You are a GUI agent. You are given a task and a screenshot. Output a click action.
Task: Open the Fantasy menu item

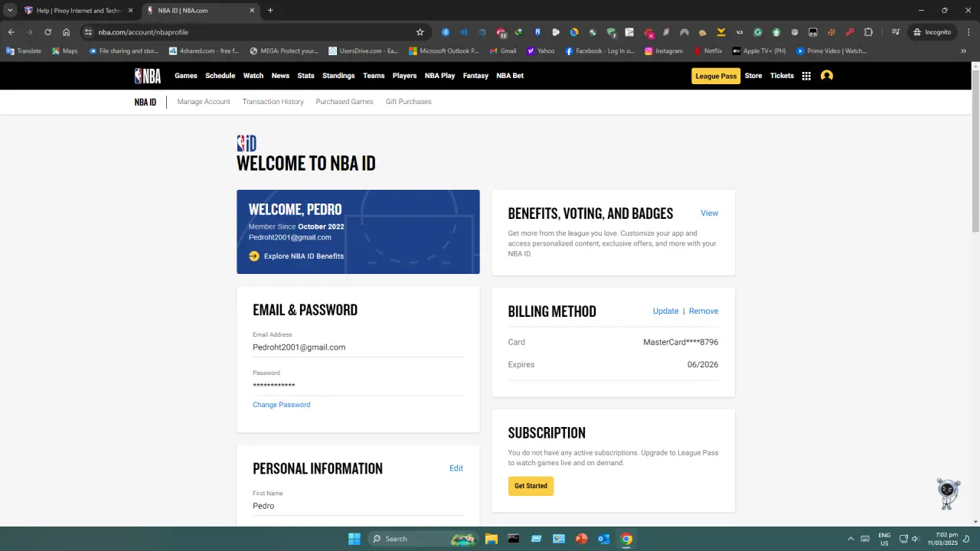tap(475, 76)
